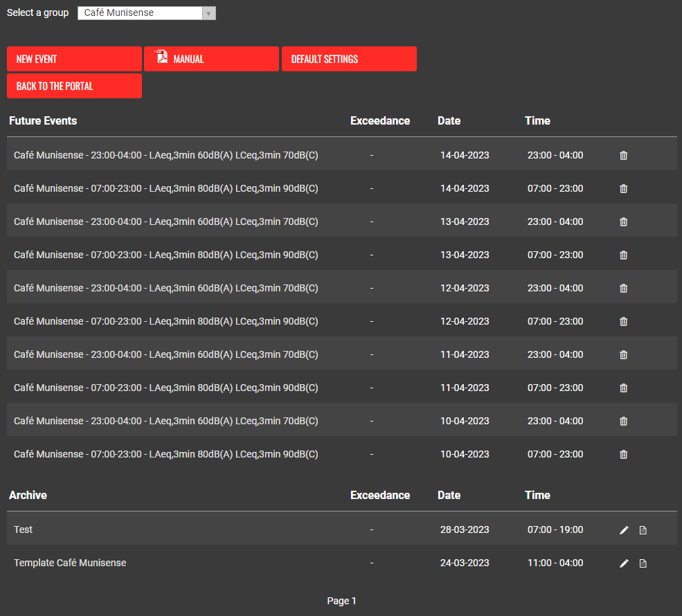Open the Default Settings page
Viewport: 682px width, 616px height.
349,59
